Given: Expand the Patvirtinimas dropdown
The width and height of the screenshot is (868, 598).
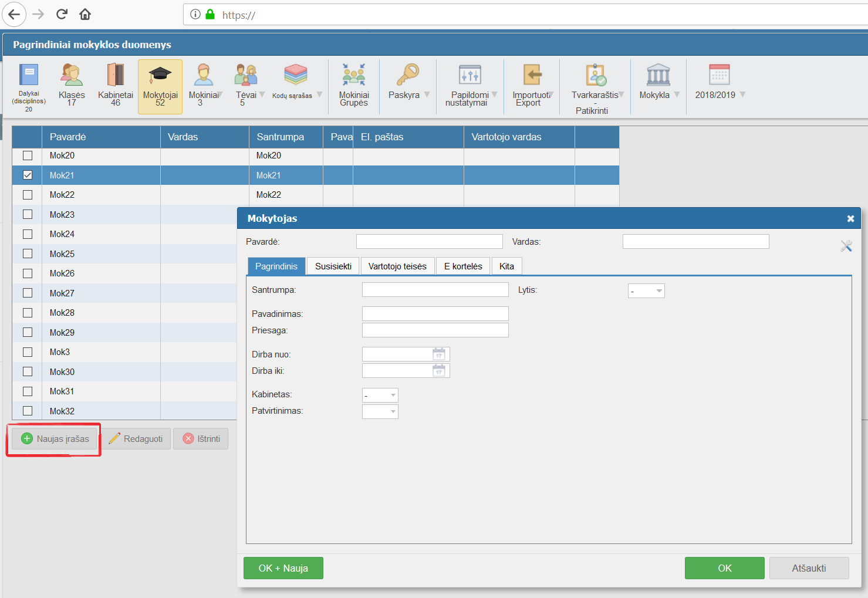Looking at the screenshot, I should 380,412.
